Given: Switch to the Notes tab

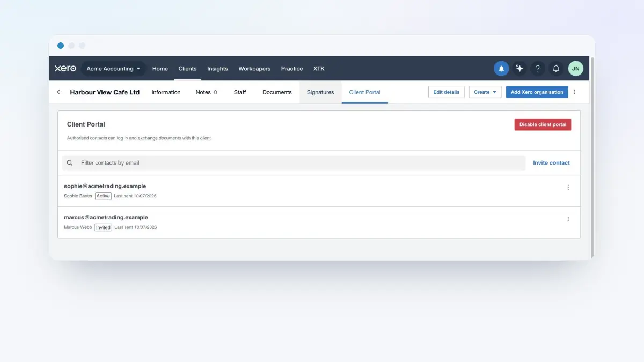Looking at the screenshot, I should 206,92.
